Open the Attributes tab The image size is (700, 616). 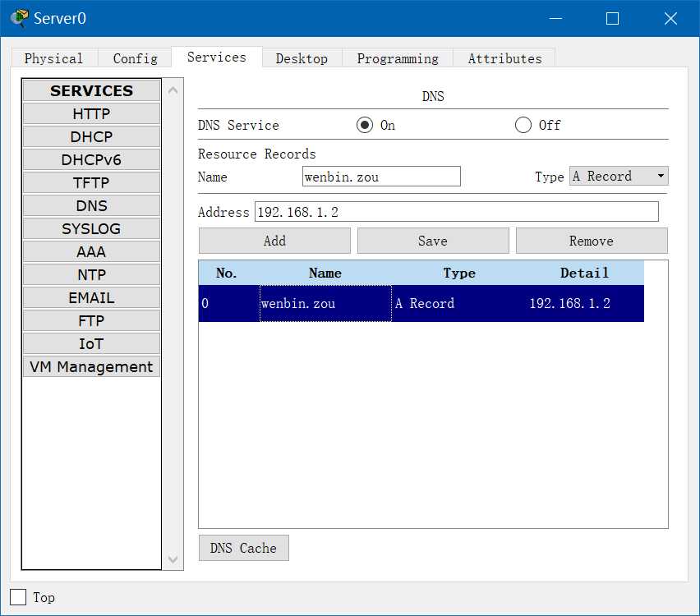pos(504,58)
